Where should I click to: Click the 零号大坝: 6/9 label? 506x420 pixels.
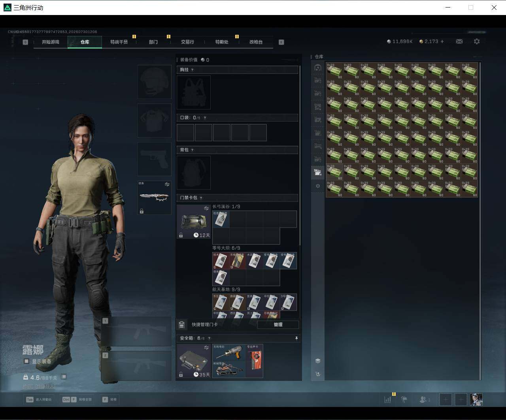(226, 248)
